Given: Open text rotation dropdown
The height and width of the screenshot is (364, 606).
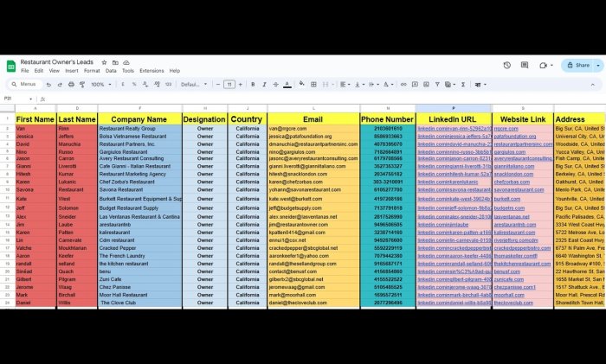Looking at the screenshot, I should tap(388, 84).
